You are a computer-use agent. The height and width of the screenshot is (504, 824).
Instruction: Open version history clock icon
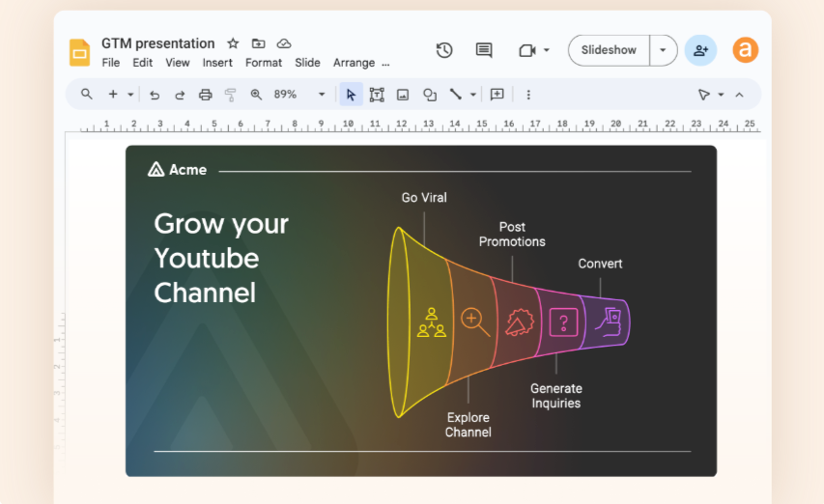tap(444, 50)
